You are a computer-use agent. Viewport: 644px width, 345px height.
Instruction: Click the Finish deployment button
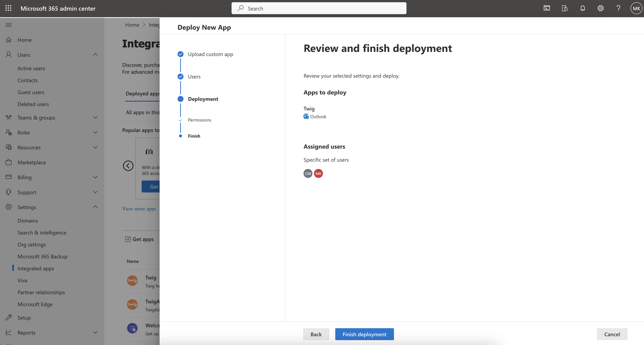(364, 334)
